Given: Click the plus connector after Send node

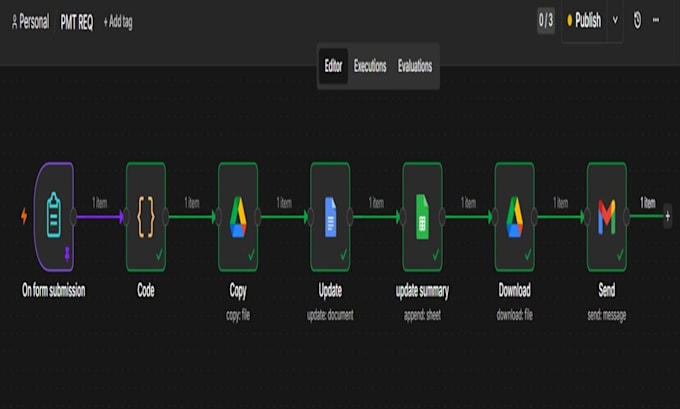Looking at the screenshot, I should coord(667,216).
